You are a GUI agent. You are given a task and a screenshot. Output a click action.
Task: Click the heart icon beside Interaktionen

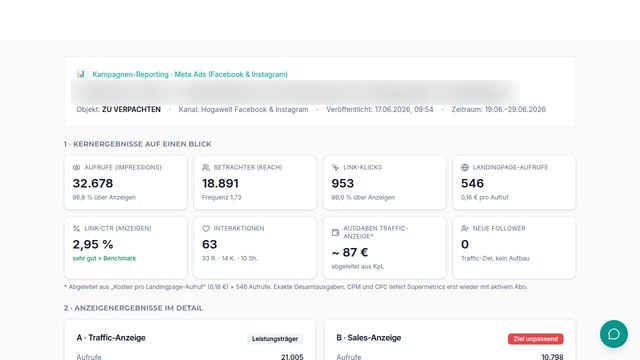[206, 229]
